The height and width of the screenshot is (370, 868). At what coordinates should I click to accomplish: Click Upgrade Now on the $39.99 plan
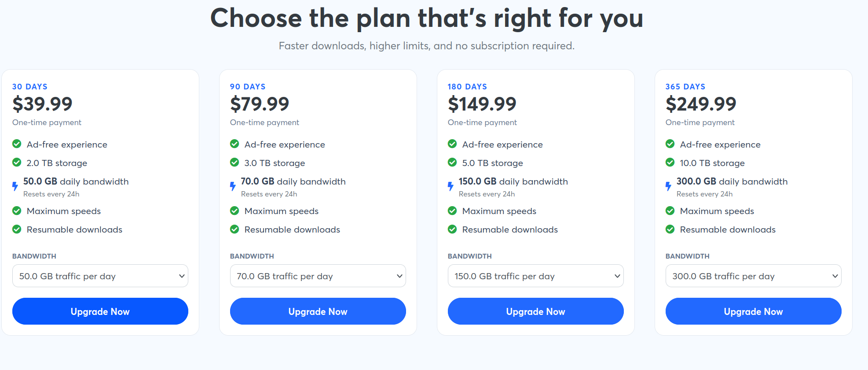[100, 311]
